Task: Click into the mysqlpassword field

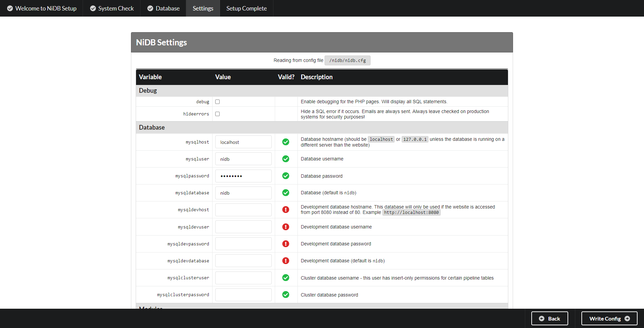Action: (x=243, y=176)
